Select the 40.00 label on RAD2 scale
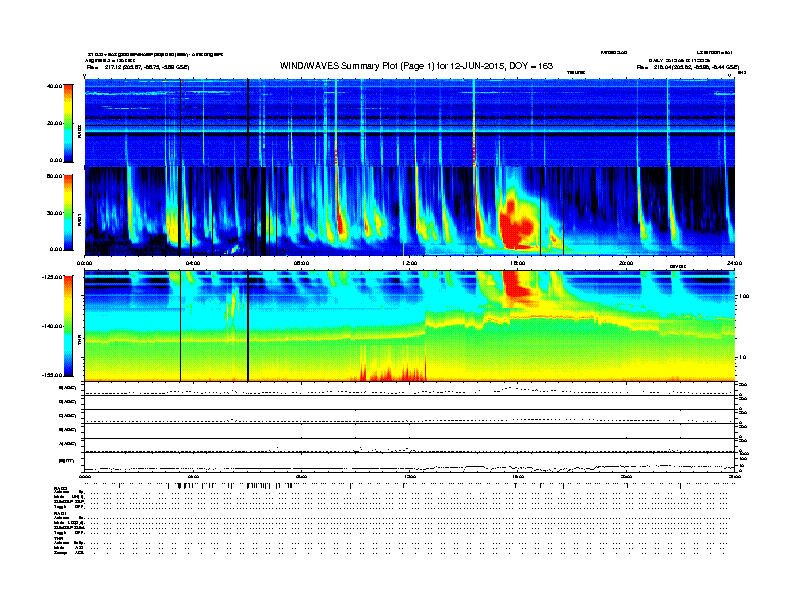 [x=54, y=86]
